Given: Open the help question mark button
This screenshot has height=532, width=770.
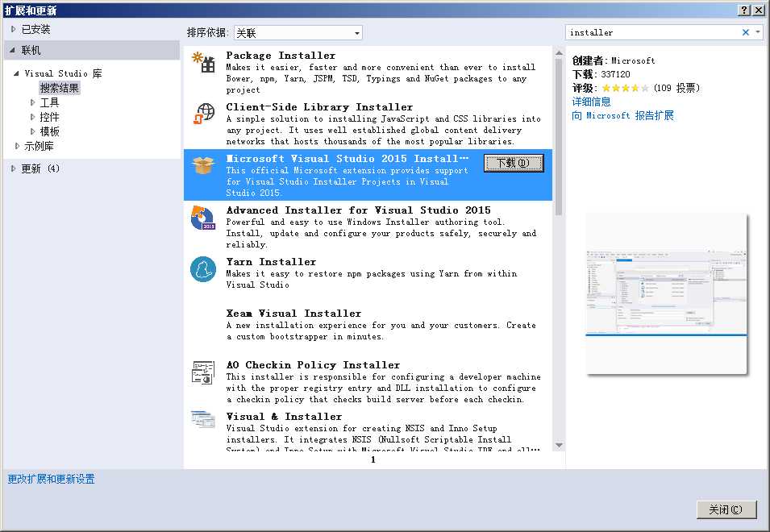Looking at the screenshot, I should (x=744, y=10).
